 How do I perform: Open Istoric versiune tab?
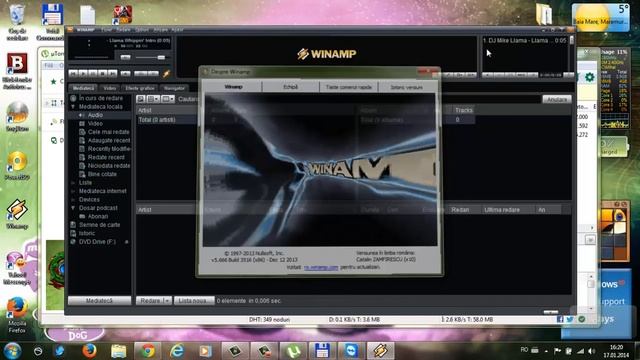tap(407, 87)
